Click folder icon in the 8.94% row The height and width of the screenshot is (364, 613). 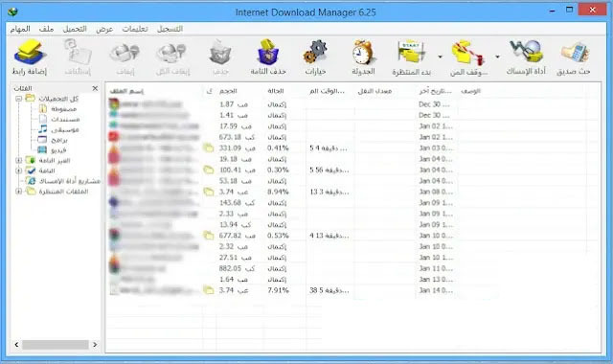[x=209, y=192]
